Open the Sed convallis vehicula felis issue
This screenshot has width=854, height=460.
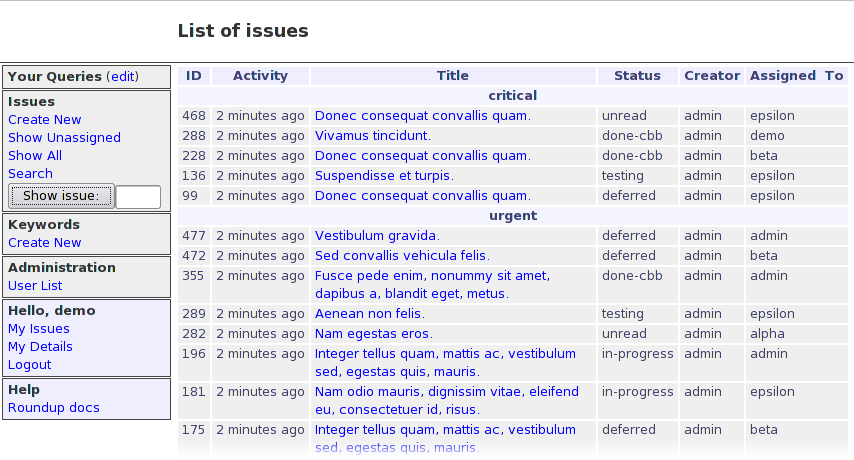[402, 256]
